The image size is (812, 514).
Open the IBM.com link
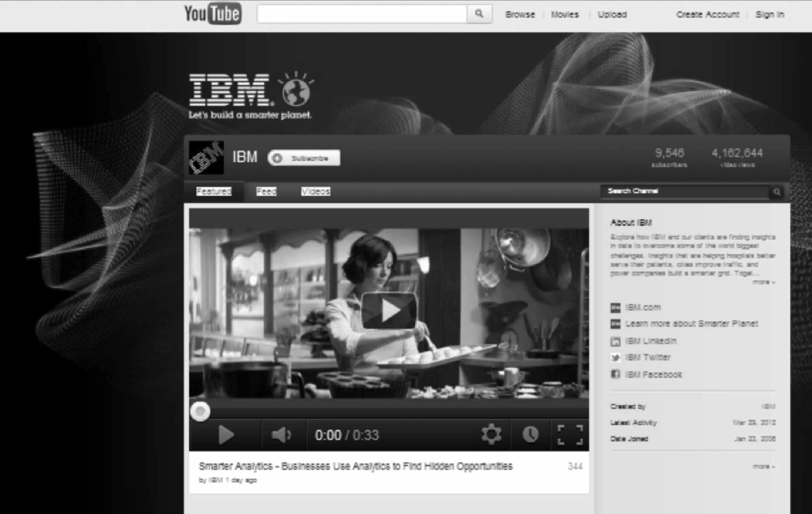click(x=643, y=307)
